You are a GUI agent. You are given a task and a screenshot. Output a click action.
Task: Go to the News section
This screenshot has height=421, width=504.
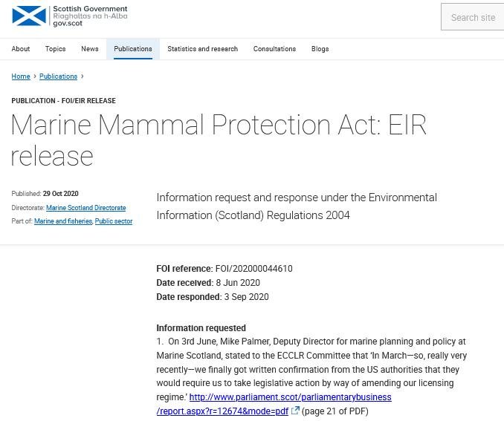click(90, 49)
